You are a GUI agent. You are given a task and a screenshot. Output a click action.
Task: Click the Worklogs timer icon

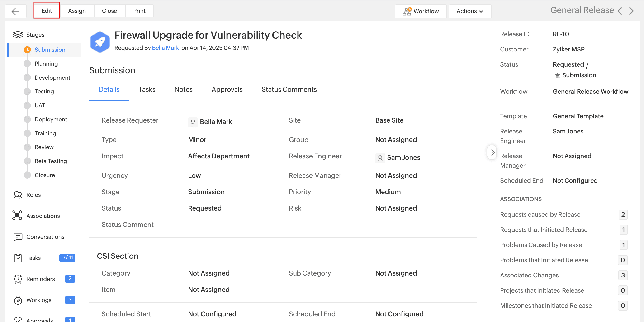(18, 300)
